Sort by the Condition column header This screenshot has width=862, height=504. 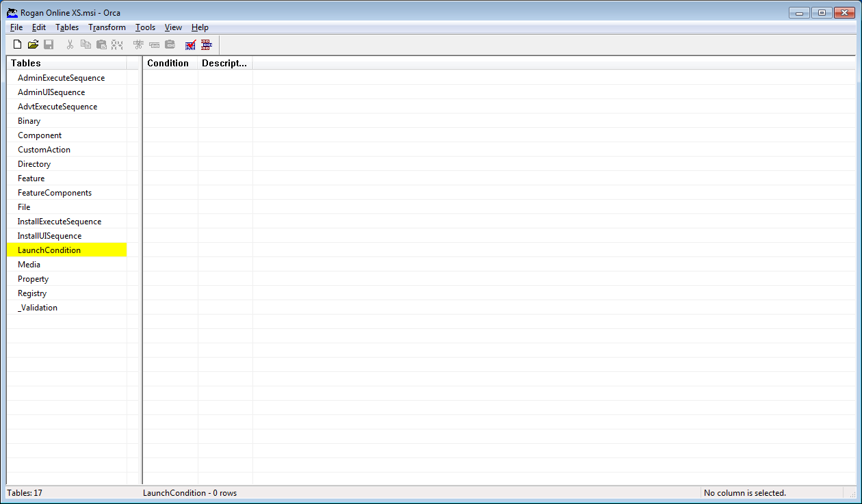(x=170, y=63)
